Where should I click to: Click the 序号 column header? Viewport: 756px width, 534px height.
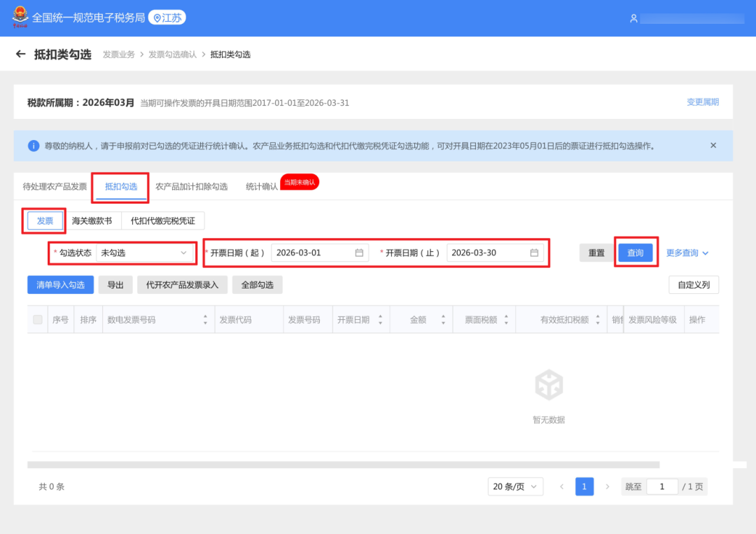60,320
